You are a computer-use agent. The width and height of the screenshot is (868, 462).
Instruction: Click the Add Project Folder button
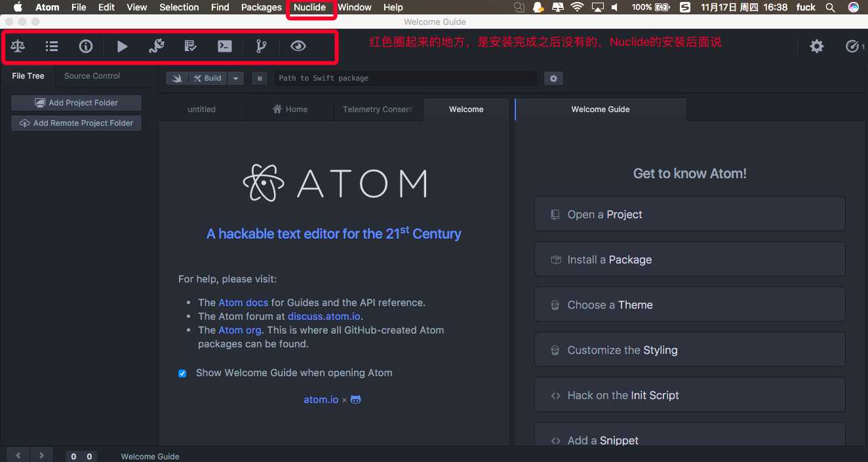click(77, 103)
